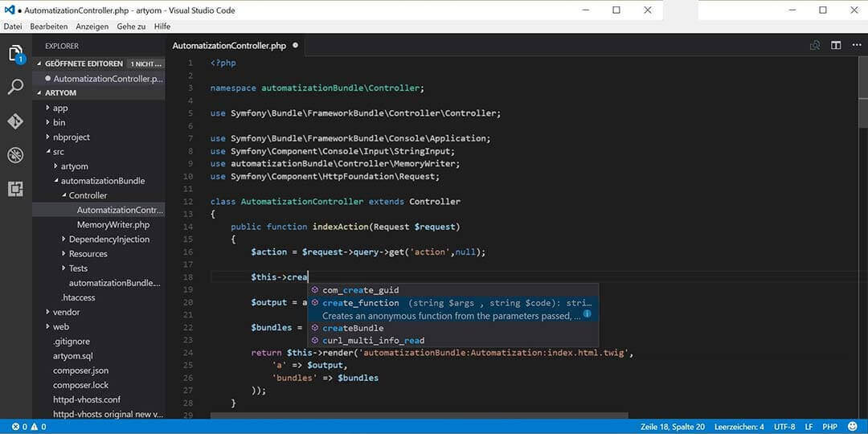
Task: Open the Extensions view icon
Action: pyautogui.click(x=16, y=189)
